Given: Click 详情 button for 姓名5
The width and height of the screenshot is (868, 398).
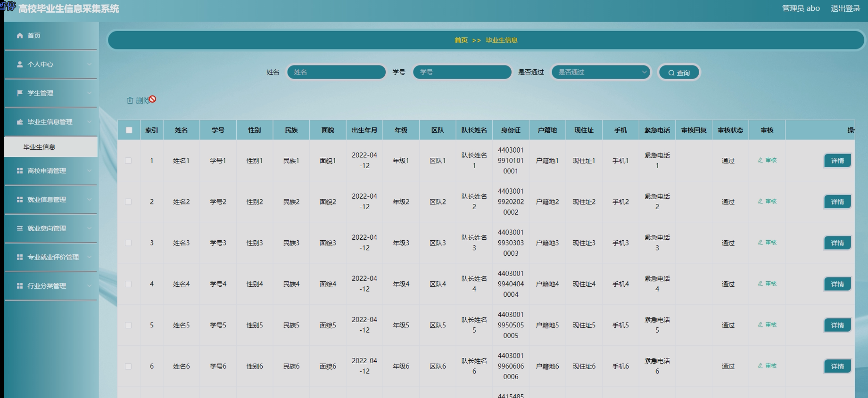Looking at the screenshot, I should (837, 325).
